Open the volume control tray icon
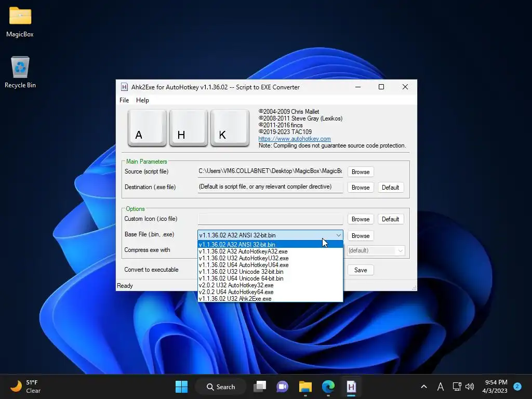Screen dimensions: 532x399 (x=470, y=387)
